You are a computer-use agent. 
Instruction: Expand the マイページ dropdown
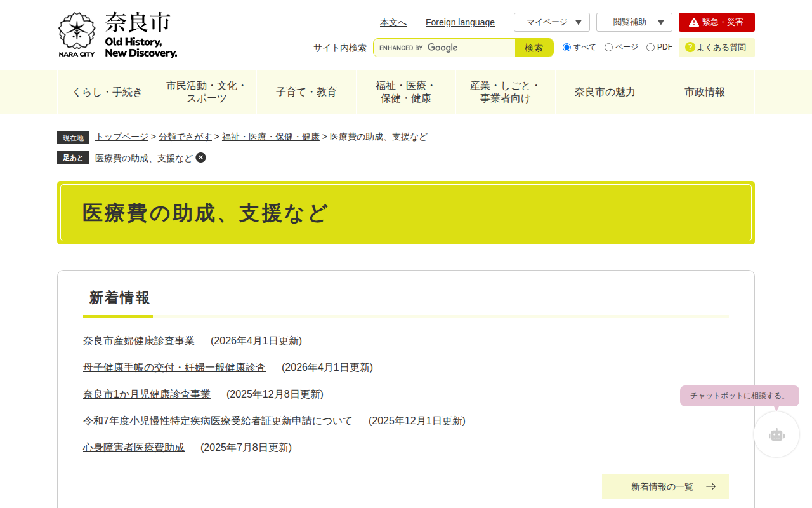(552, 22)
